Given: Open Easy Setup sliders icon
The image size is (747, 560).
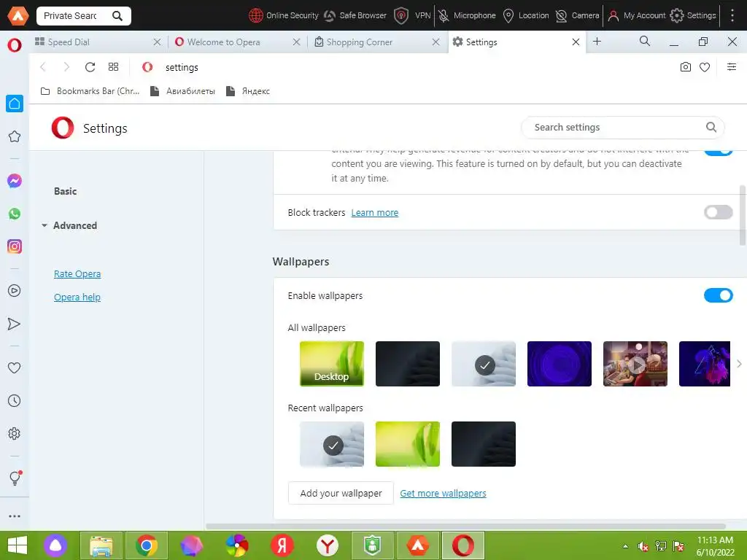Looking at the screenshot, I should (x=731, y=67).
